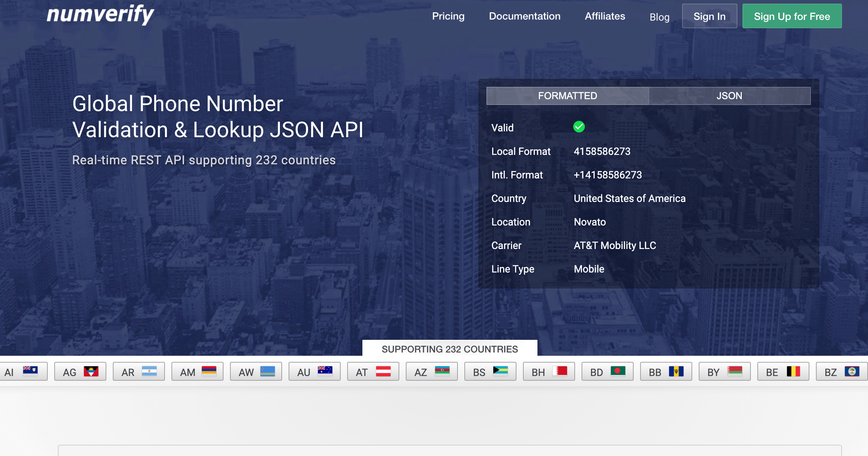Click the numverify logo
This screenshot has width=868, height=456.
[100, 15]
